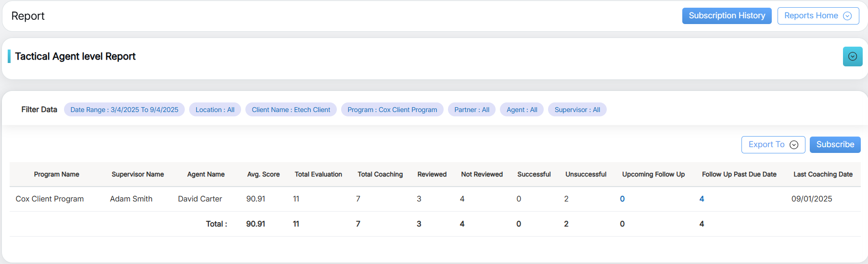The image size is (868, 264).
Task: Select the Partner: All filter chip
Action: (472, 110)
